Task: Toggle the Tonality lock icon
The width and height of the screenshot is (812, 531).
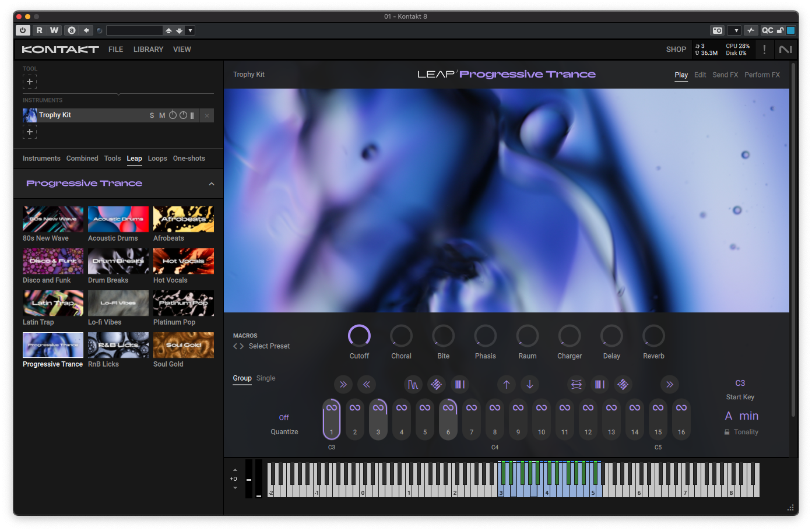Action: click(x=727, y=432)
